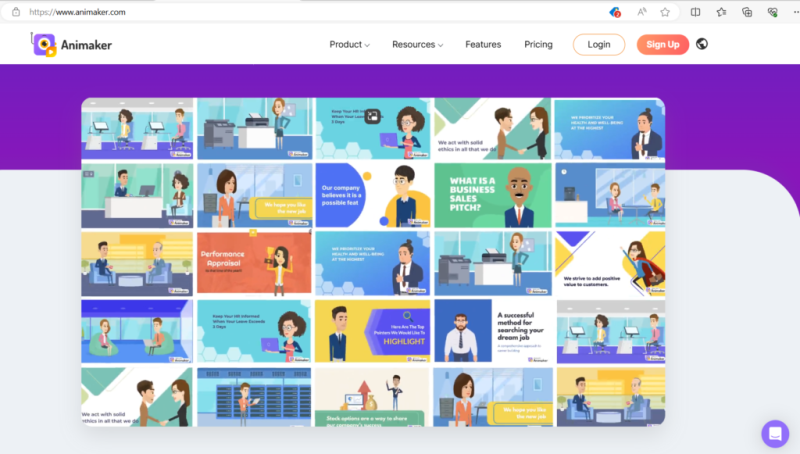The image size is (800, 454).
Task: Click the browser essentials heart icon
Action: [x=772, y=12]
